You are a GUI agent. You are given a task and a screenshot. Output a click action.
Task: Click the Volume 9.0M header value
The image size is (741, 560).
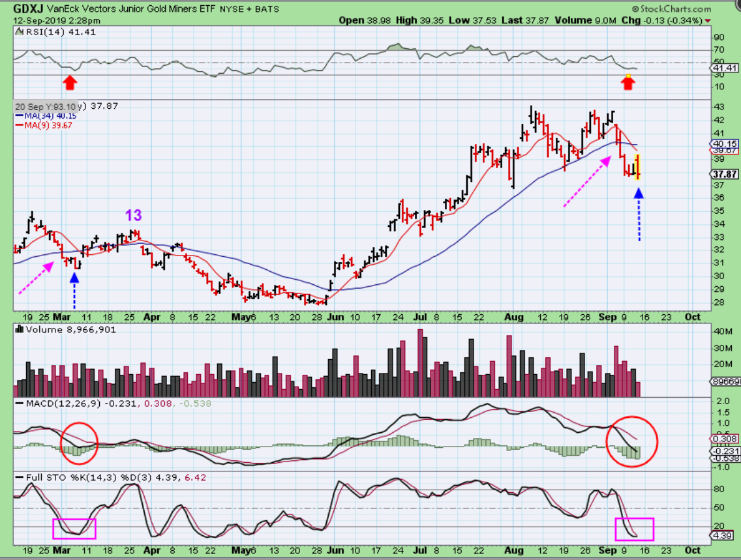tap(586, 20)
